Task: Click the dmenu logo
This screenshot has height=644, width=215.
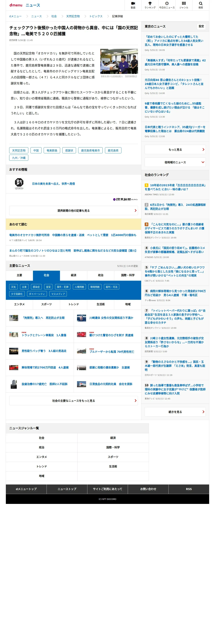Action: tap(16, 5)
